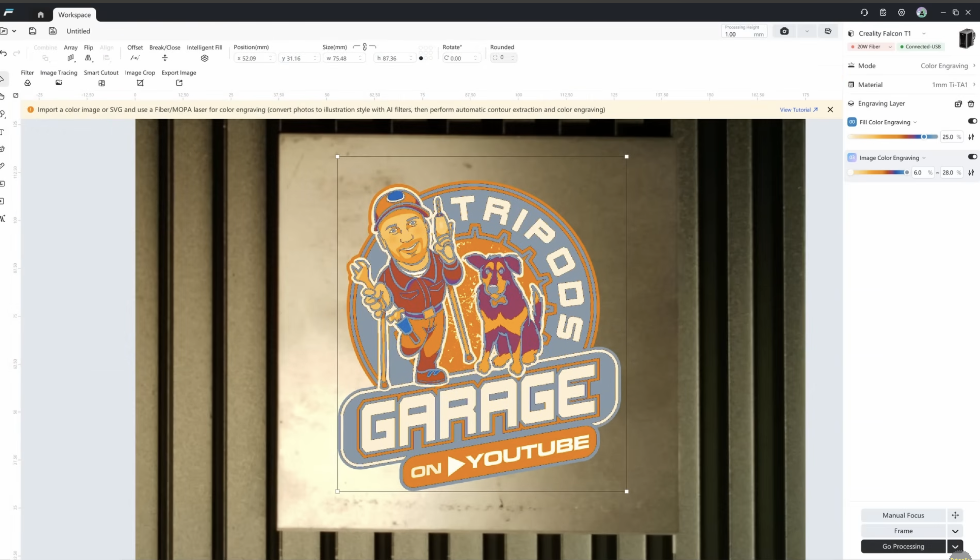Go to the Home screen icon
Image resolution: width=980 pixels, height=560 pixels.
pos(40,14)
